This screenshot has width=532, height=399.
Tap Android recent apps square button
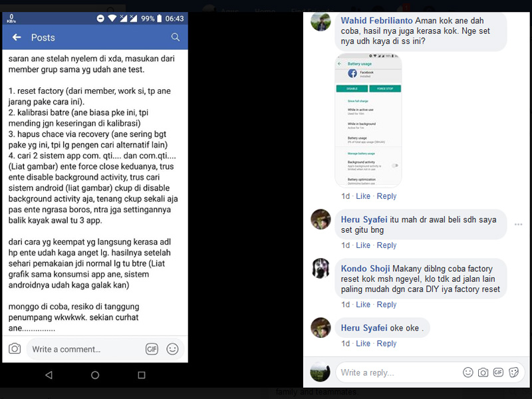[x=142, y=375]
